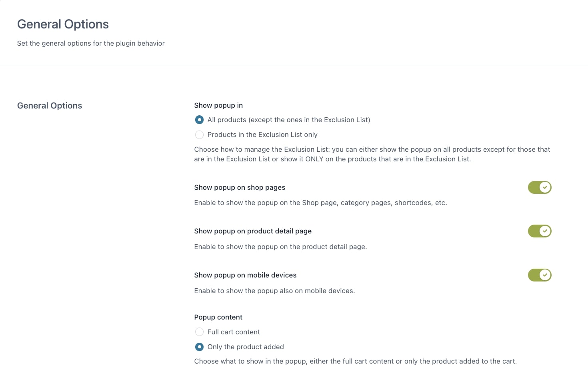588x390 pixels.
Task: Turn off "Show popup on product detail page" switch
Action: point(540,231)
